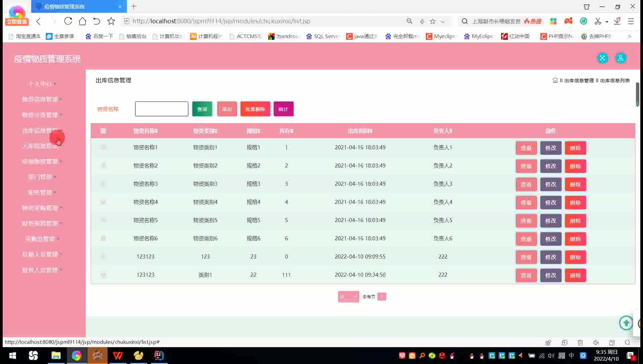Open 申领物资管理 sidebar menu
This screenshot has height=364, width=643.
[x=42, y=161]
